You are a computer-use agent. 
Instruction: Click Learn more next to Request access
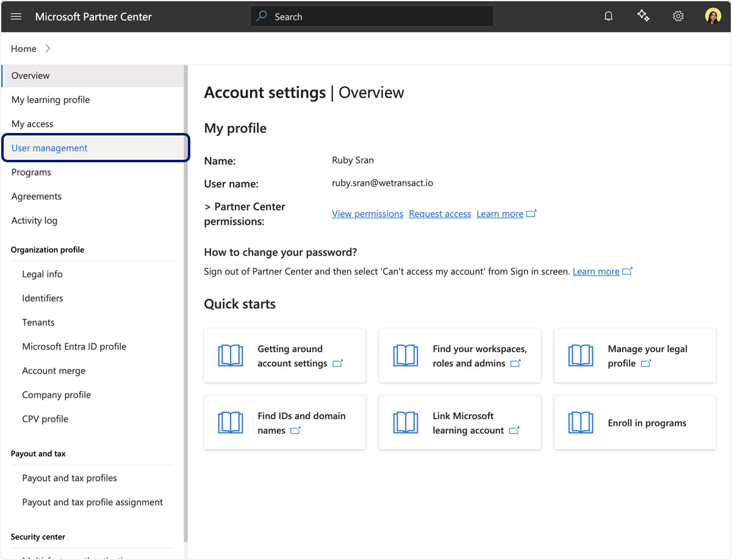tap(500, 214)
